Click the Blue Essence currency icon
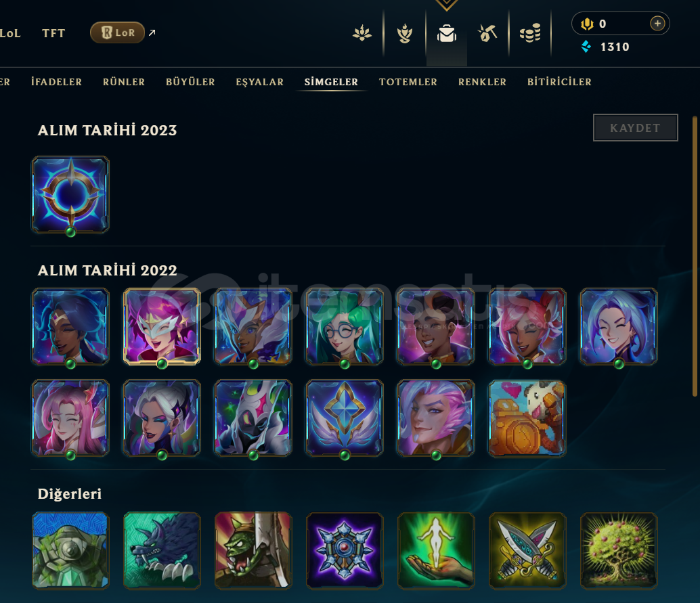The image size is (700, 603). click(586, 47)
